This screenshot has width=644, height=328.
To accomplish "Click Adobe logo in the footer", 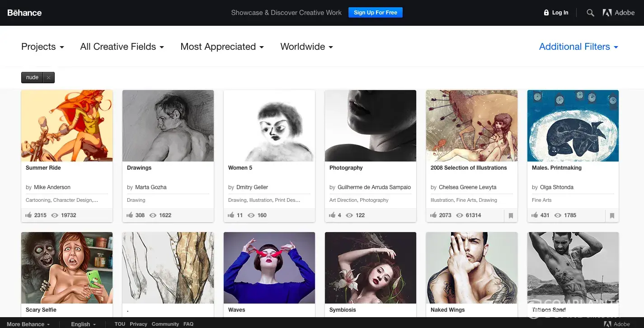I will tap(617, 324).
